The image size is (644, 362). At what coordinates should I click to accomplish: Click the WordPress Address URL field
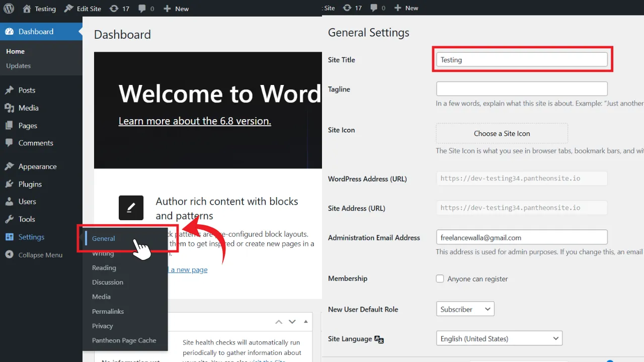[522, 178]
